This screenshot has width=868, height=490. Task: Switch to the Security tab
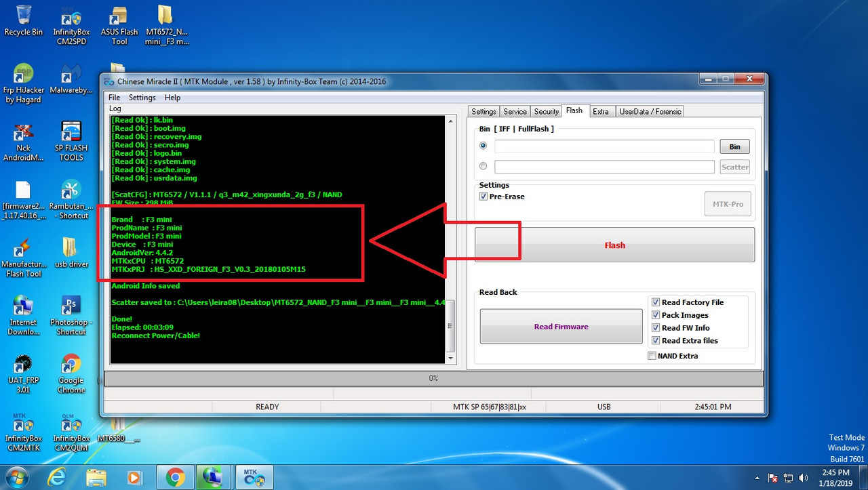(x=547, y=112)
